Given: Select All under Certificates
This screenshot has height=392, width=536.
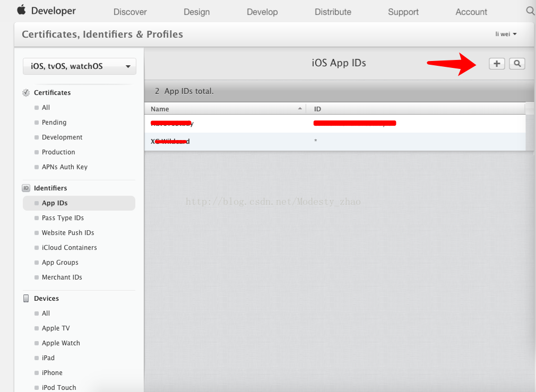Looking at the screenshot, I should pyautogui.click(x=46, y=108).
